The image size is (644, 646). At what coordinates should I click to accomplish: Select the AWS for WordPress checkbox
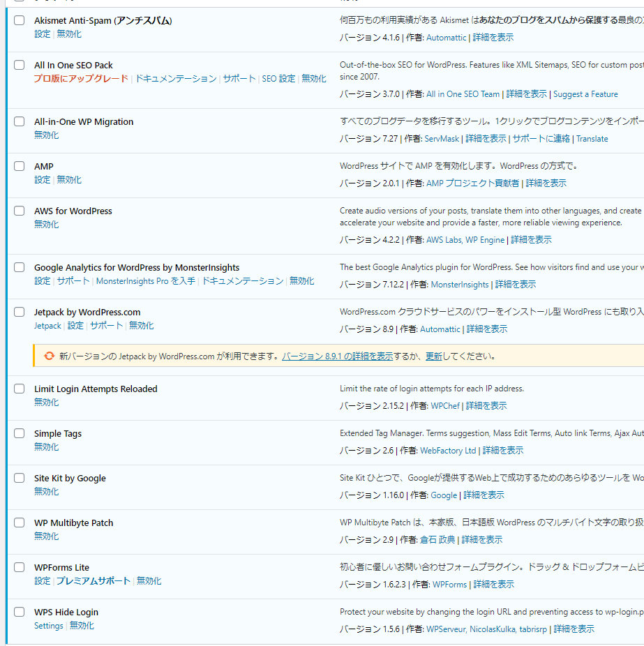coord(19,211)
